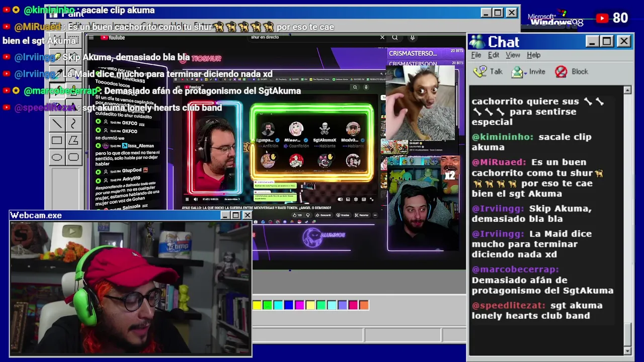Click the Chat scrollbar down arrow
The height and width of the screenshot is (362, 644).
[627, 350]
